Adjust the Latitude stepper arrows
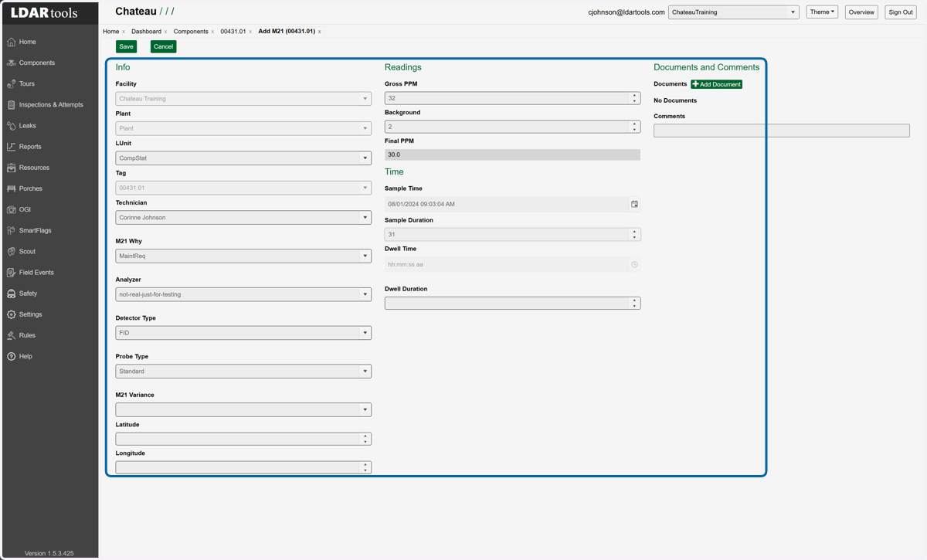The image size is (927, 560). point(365,439)
